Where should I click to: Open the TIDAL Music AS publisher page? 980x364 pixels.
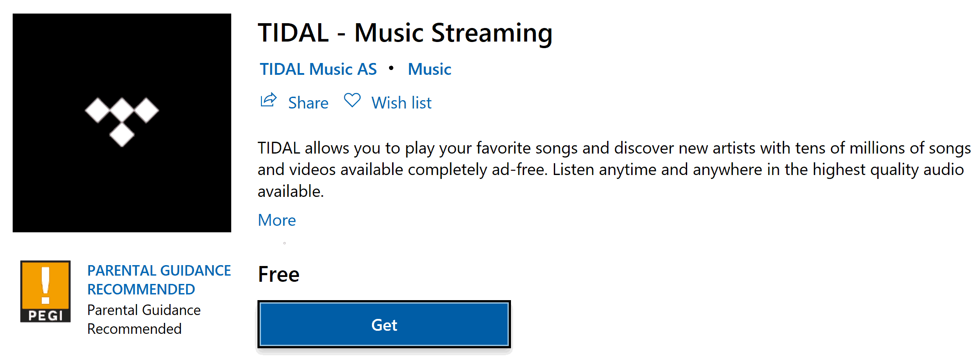coord(318,69)
